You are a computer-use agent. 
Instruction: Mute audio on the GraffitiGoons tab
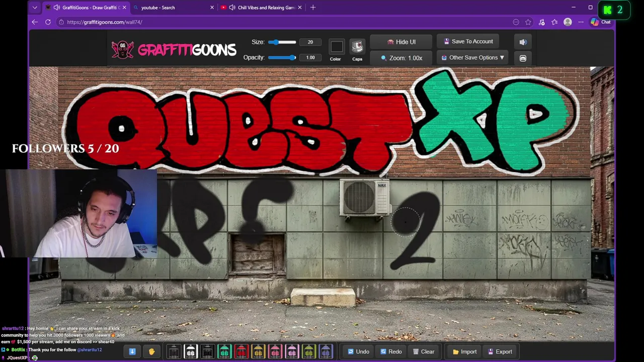coord(56,8)
